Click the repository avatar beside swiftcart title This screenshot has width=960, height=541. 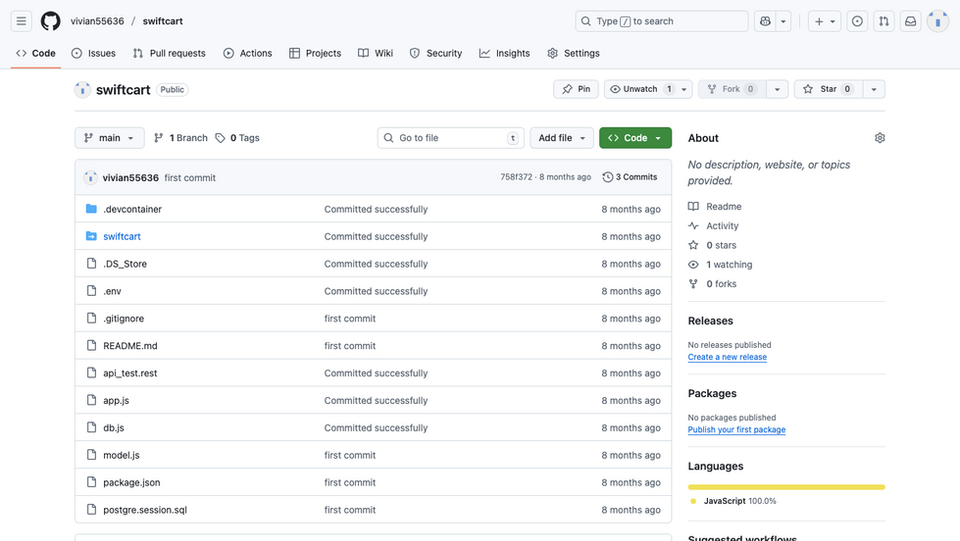pos(83,89)
